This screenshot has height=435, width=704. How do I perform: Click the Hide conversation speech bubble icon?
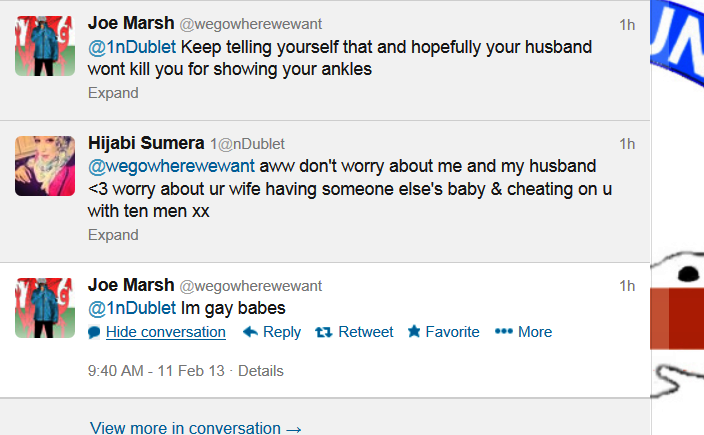pyautogui.click(x=94, y=332)
